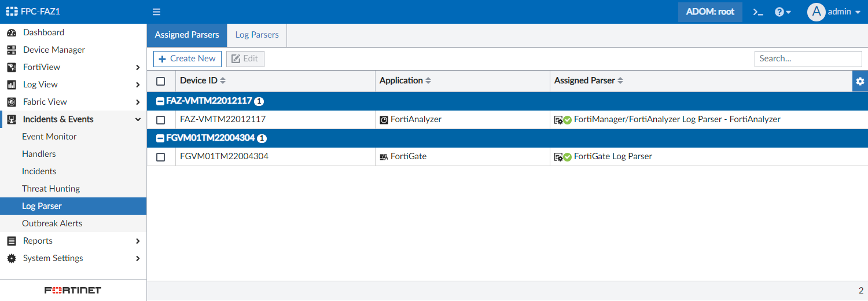
Task: Switch to the Log Parsers tab
Action: (x=257, y=35)
